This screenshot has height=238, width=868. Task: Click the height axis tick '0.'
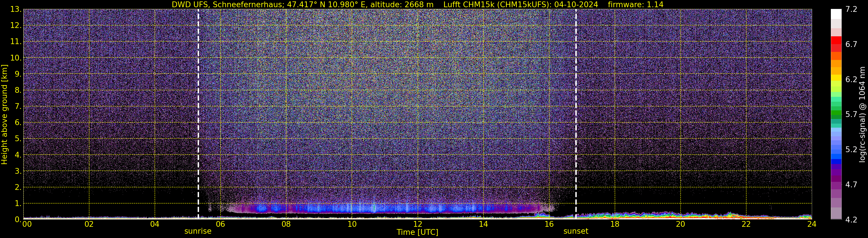pos(18,220)
